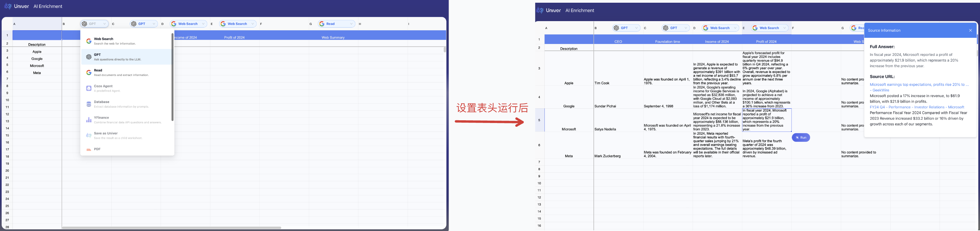Select Meta cell in right screenshot
Image resolution: width=980 pixels, height=231 pixels.
click(569, 145)
